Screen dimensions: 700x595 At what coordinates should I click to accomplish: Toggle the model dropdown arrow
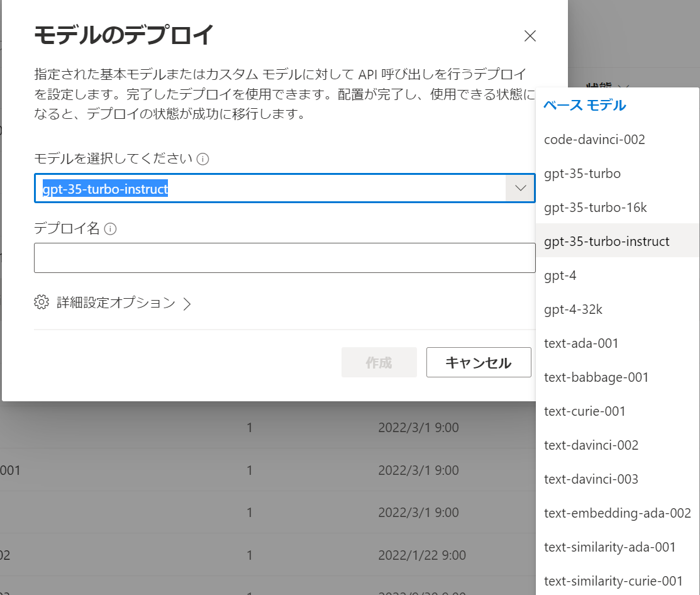tap(520, 188)
